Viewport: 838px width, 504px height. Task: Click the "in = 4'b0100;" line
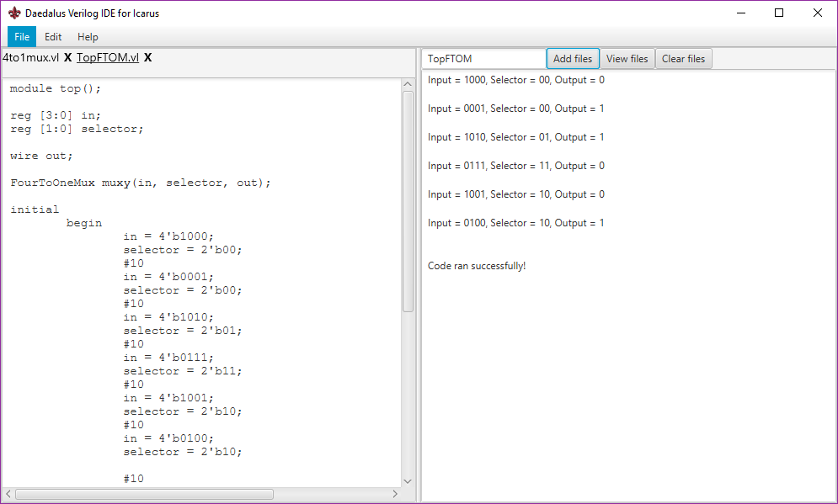click(x=168, y=438)
